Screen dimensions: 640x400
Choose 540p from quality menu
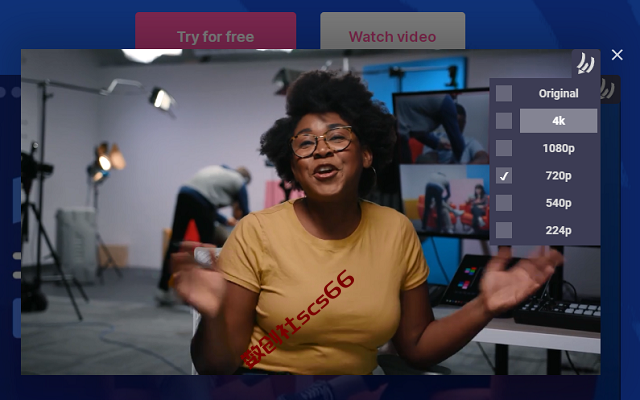click(558, 203)
